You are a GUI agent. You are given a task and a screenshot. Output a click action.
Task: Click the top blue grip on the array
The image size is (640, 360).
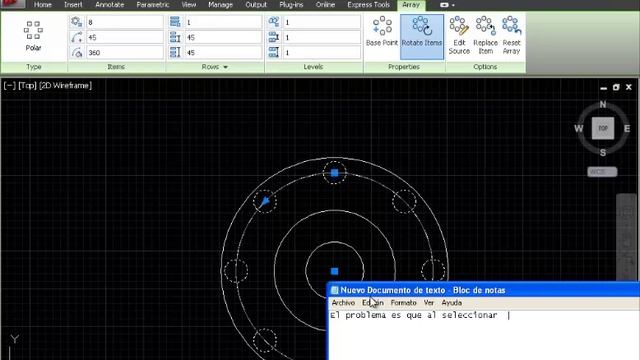point(334,173)
